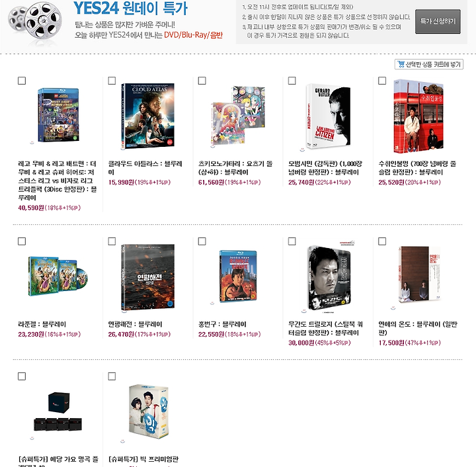Open the Lego Movie triple pack cover
Viewport: 476px width, 467px height.
click(59, 115)
